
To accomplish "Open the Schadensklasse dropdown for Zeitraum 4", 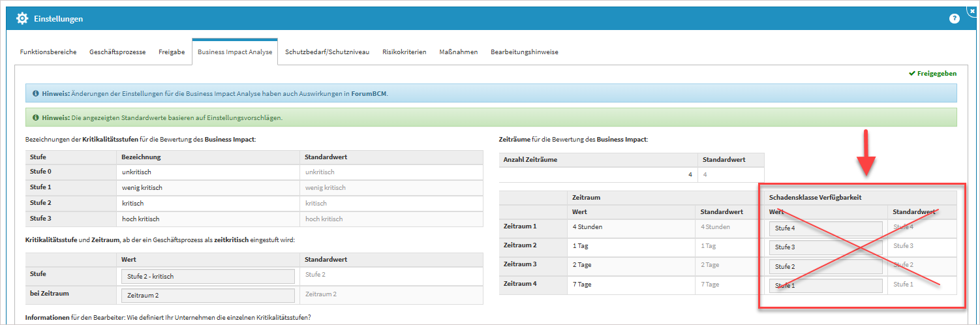I will (825, 285).
